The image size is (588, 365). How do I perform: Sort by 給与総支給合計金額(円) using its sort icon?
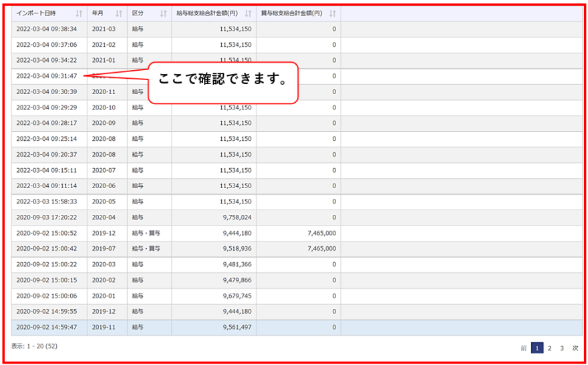pos(249,13)
